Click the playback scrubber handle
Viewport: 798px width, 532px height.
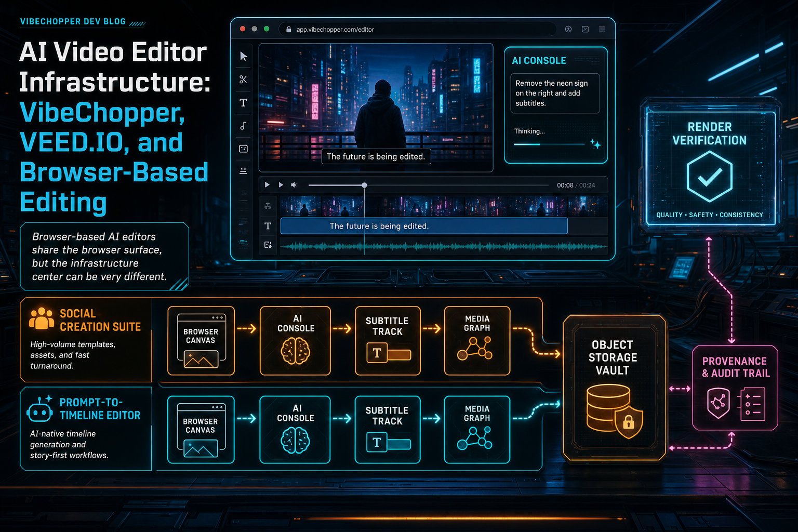[x=364, y=185]
